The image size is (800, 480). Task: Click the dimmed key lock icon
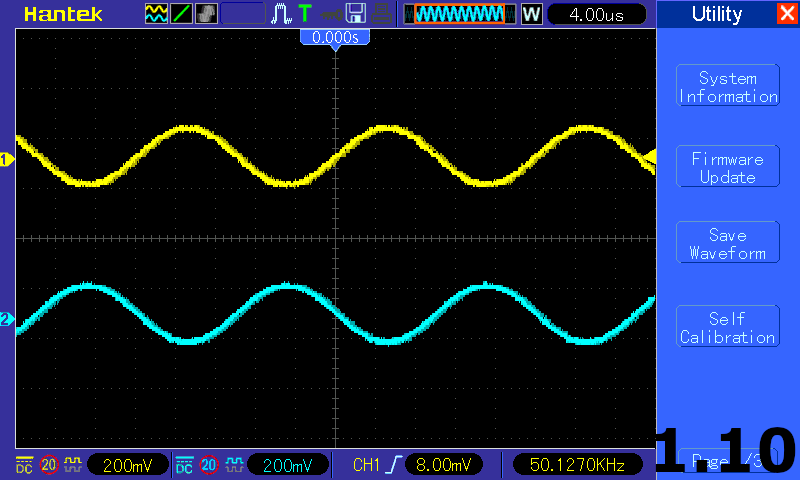point(331,15)
